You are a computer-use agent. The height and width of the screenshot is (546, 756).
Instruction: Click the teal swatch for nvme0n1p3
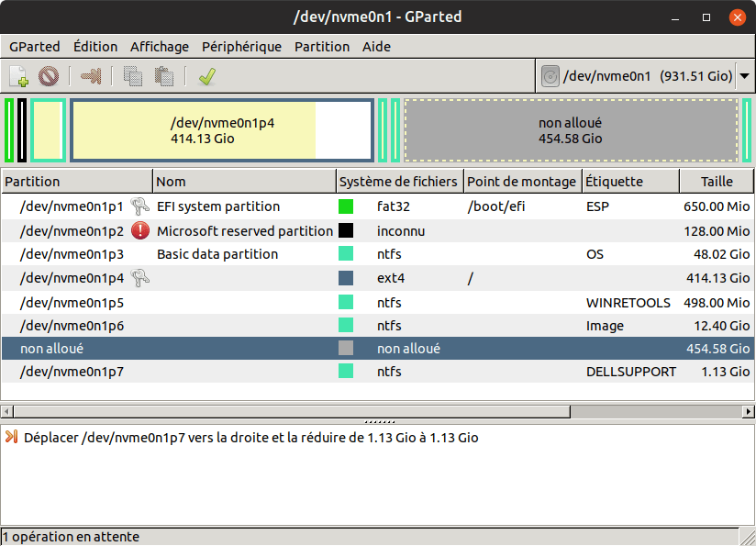pyautogui.click(x=346, y=253)
